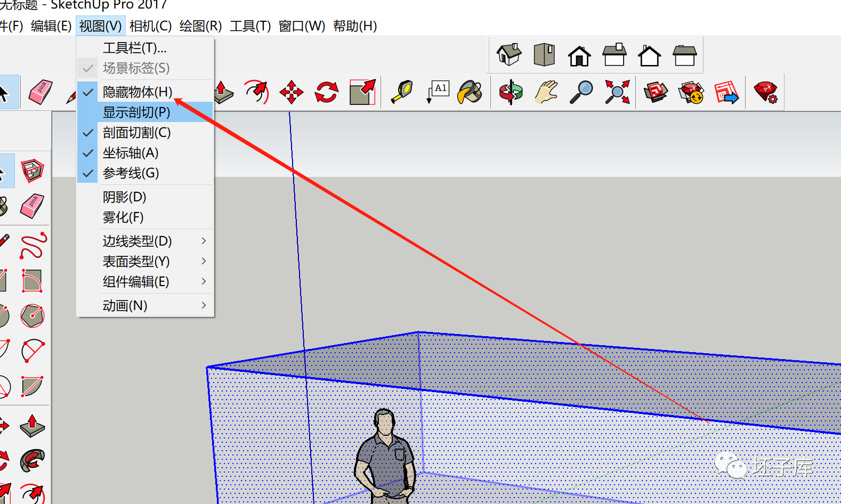Enable 雾化(F) fog option
The width and height of the screenshot is (841, 504).
click(x=145, y=217)
